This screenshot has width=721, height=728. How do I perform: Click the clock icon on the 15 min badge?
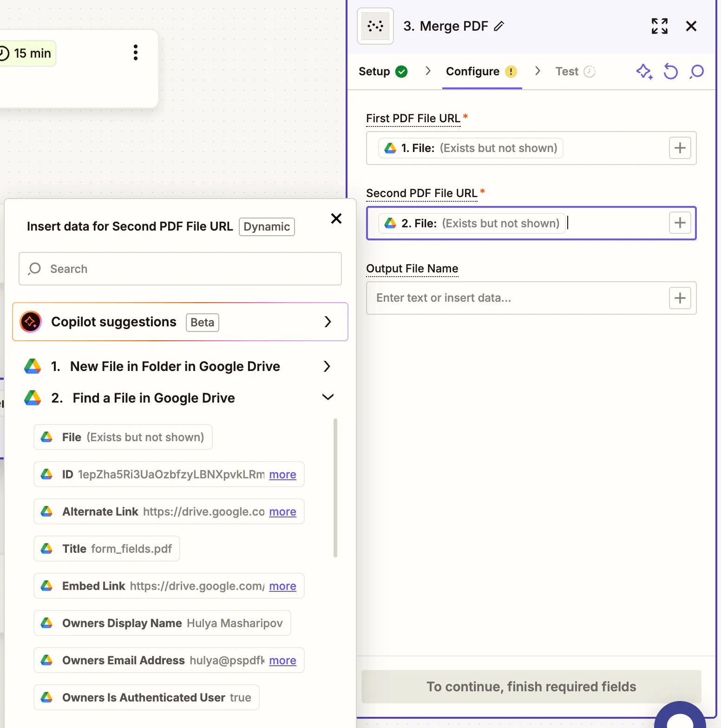tap(5, 53)
